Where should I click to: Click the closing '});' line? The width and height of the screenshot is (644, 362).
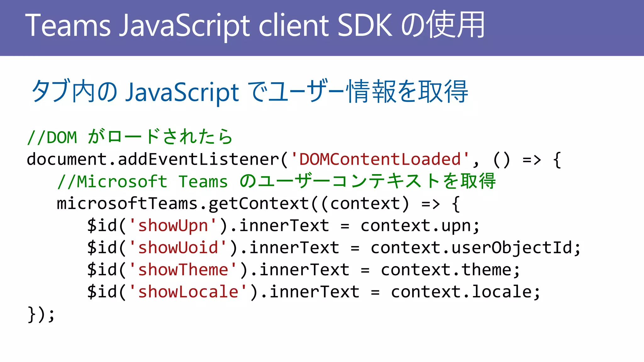[41, 314]
